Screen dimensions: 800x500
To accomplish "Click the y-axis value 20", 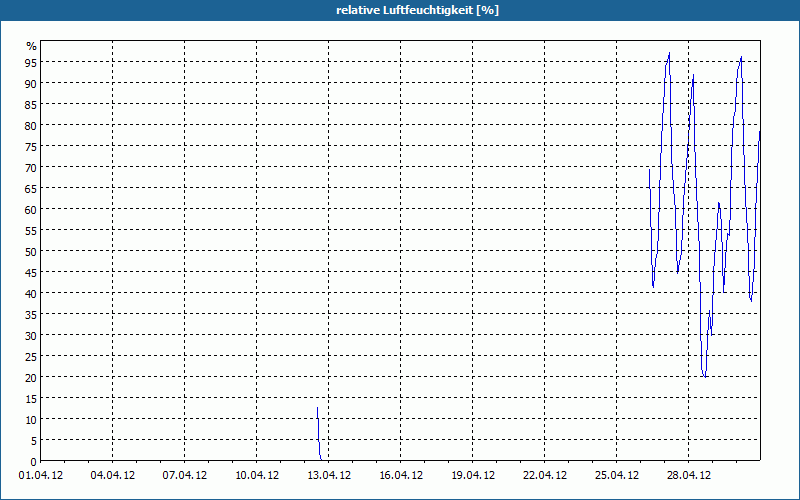I will pyautogui.click(x=31, y=378).
